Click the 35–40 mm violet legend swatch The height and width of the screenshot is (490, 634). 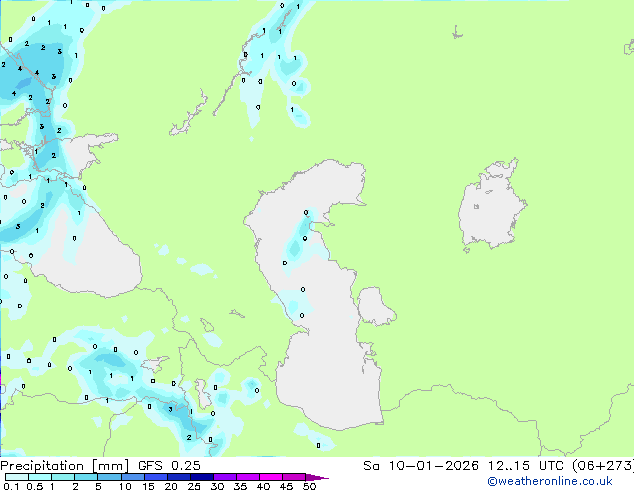tap(247, 477)
